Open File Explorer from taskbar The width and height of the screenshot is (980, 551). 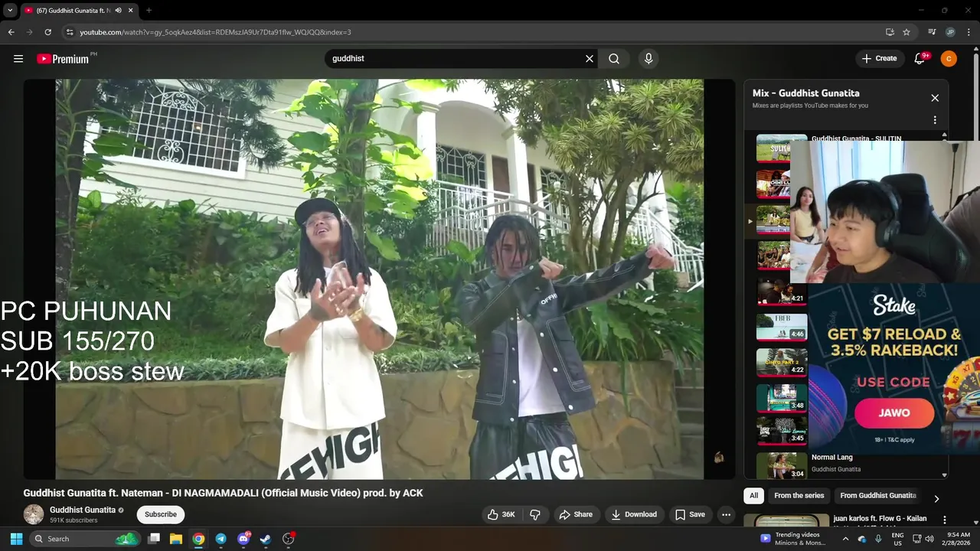[x=176, y=539]
